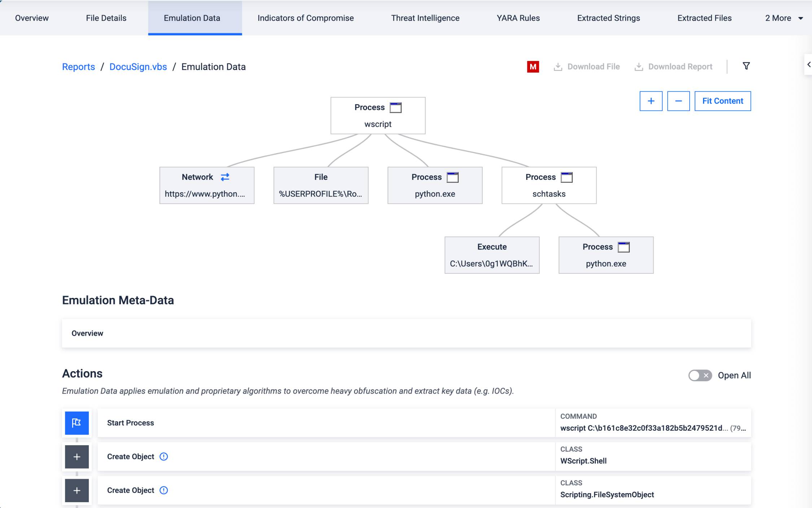The image size is (812, 508).
Task: Open the Threat Intelligence tab
Action: [x=425, y=18]
